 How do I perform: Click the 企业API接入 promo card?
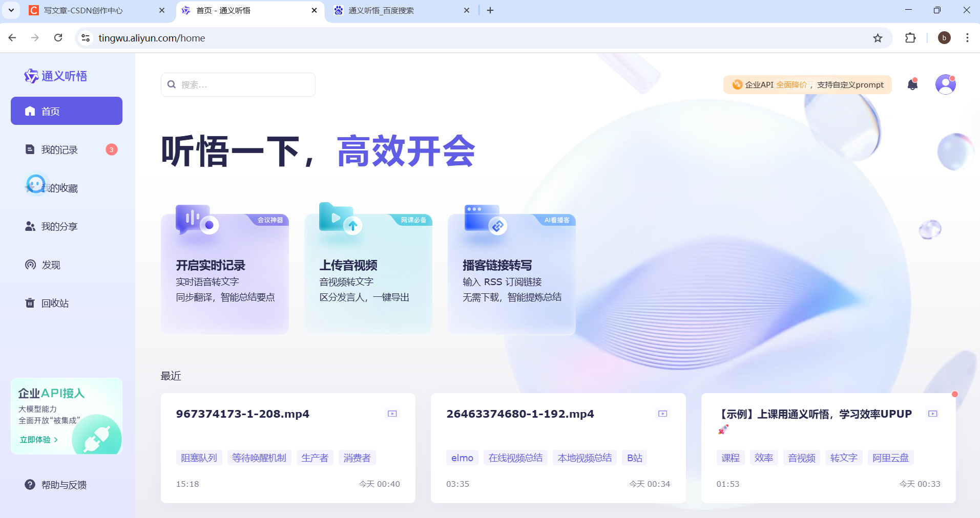click(x=67, y=416)
